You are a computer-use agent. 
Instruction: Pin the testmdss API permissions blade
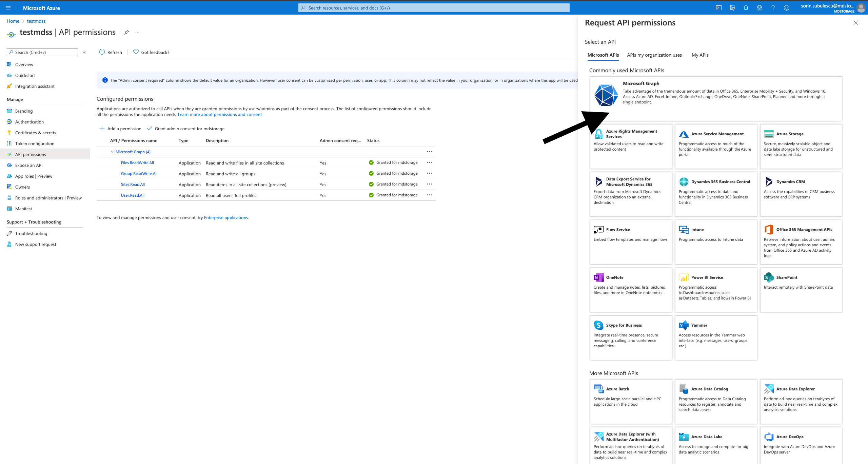click(126, 32)
